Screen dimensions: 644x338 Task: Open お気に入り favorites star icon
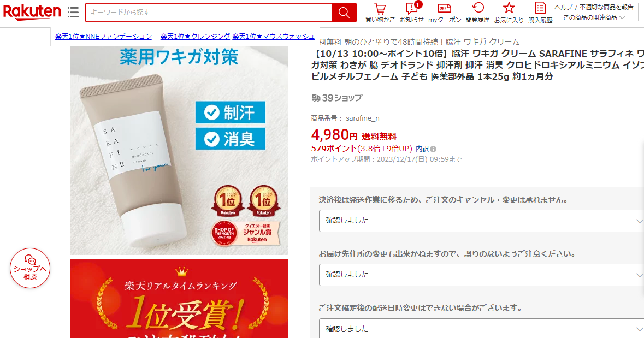[509, 13]
